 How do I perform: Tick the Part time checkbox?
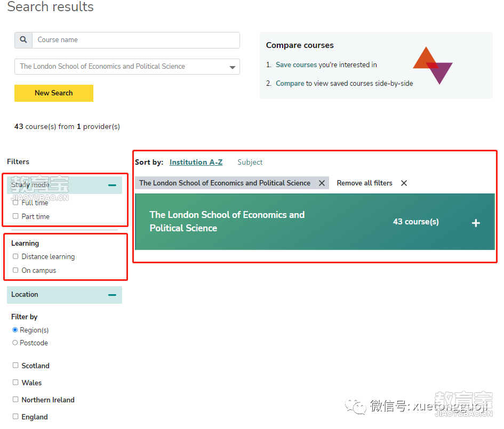(15, 216)
